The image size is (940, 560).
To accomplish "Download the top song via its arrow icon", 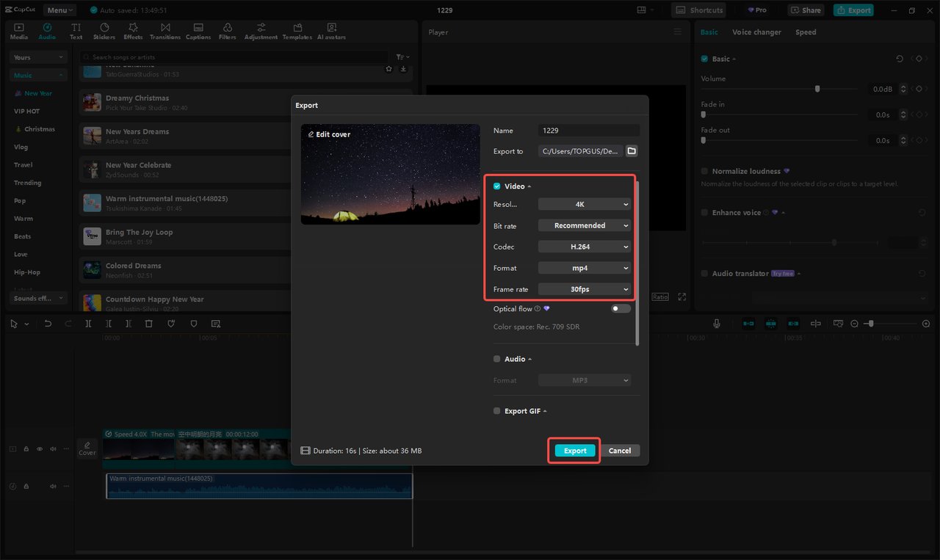I will pyautogui.click(x=403, y=69).
